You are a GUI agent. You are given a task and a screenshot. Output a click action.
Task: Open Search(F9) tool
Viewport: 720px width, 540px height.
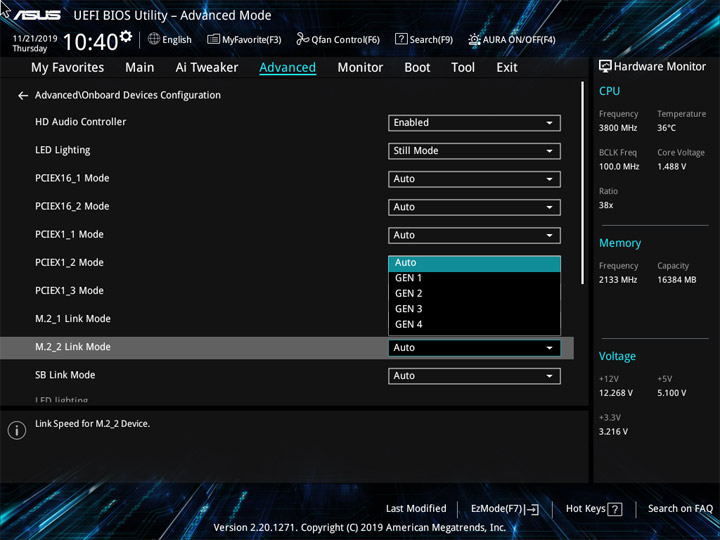(x=424, y=39)
